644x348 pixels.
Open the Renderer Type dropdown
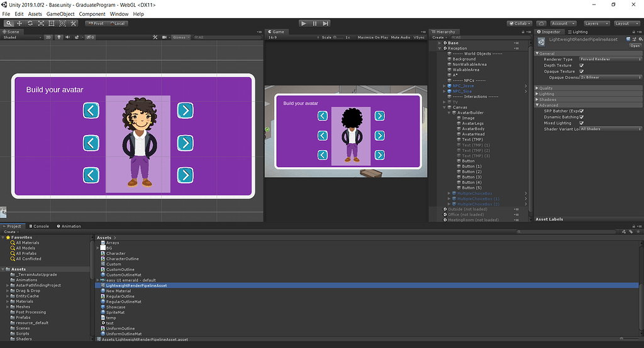(x=609, y=59)
